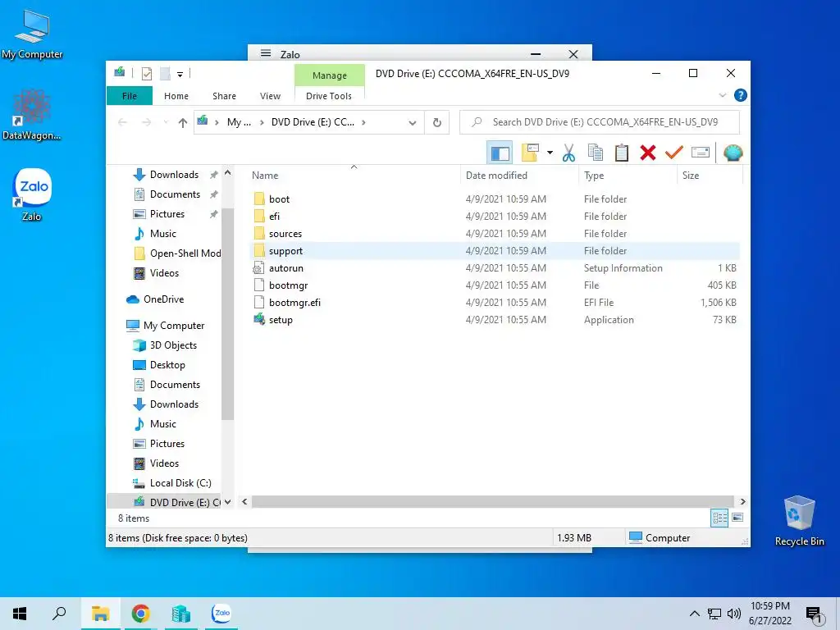Click the rename icon in toolbar

(701, 153)
